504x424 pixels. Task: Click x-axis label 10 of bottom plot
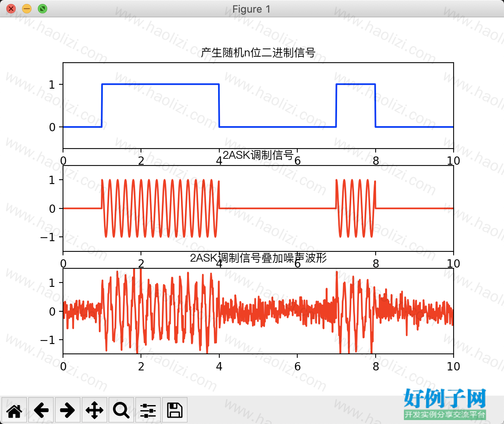453,366
